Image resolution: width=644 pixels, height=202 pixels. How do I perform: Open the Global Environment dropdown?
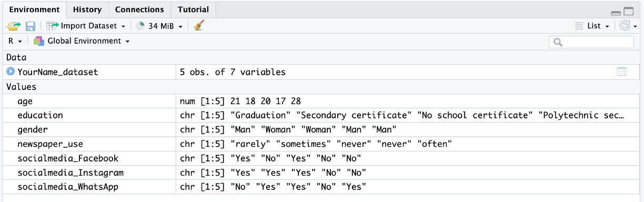(x=82, y=41)
